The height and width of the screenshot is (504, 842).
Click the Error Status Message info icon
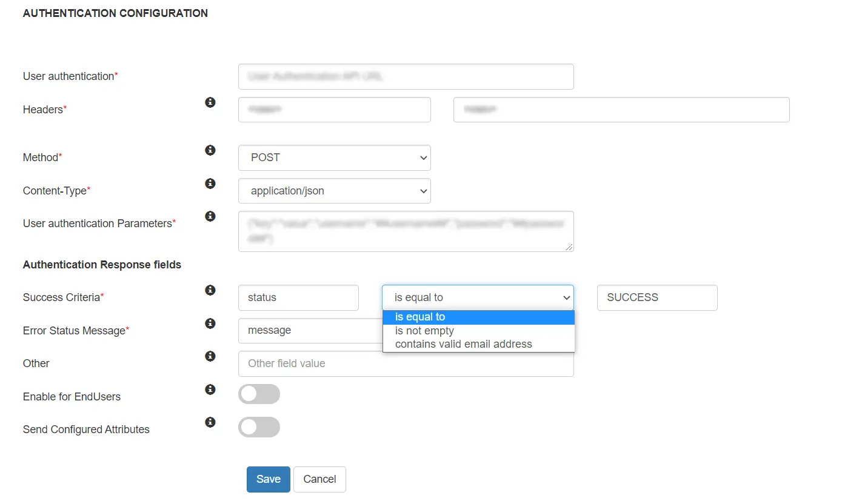[x=210, y=323]
